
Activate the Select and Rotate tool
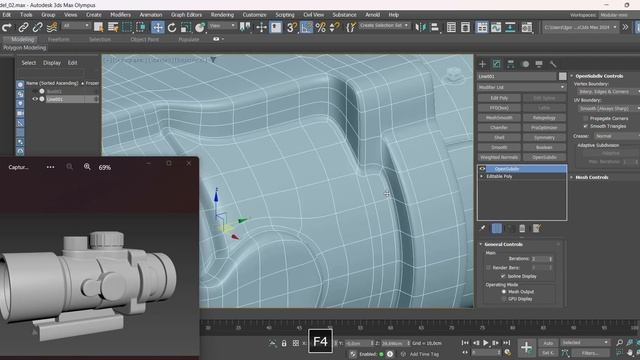click(x=172, y=27)
